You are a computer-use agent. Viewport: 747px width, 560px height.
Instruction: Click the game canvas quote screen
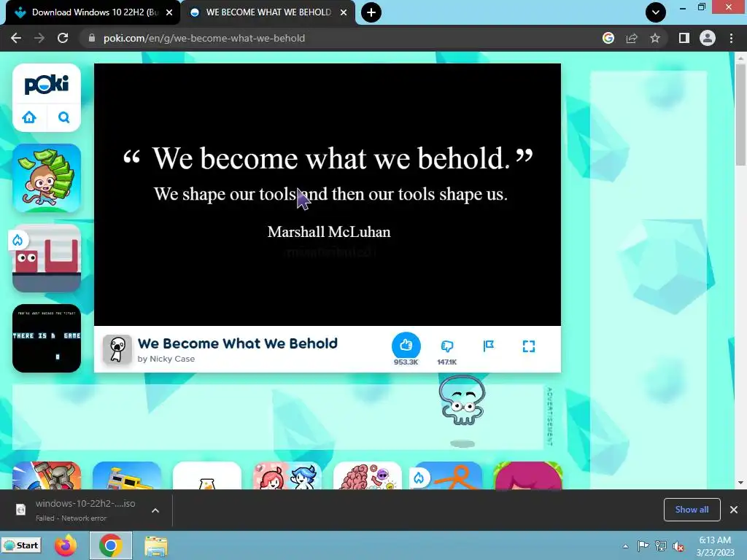(x=328, y=194)
